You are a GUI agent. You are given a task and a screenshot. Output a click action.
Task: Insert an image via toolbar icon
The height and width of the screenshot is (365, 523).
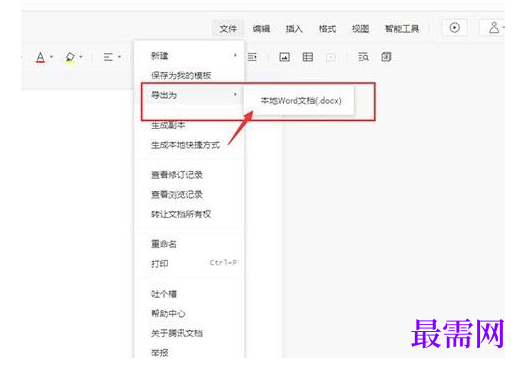click(x=284, y=57)
